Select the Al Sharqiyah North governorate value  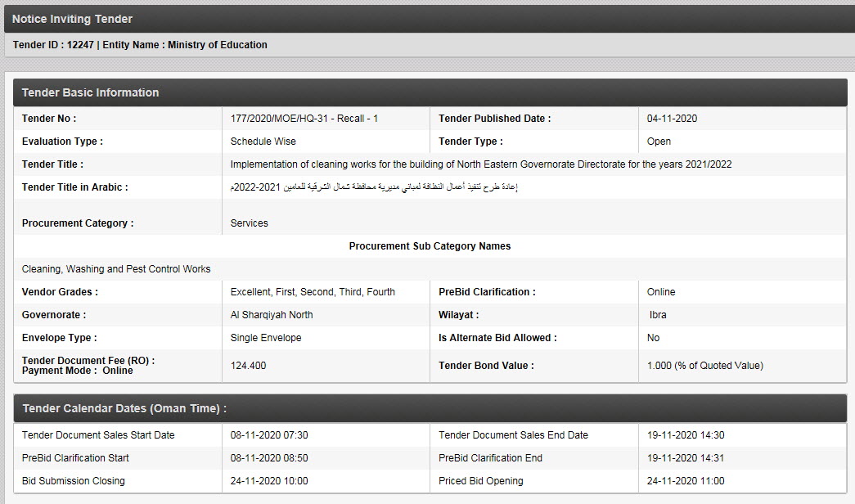coord(272,315)
